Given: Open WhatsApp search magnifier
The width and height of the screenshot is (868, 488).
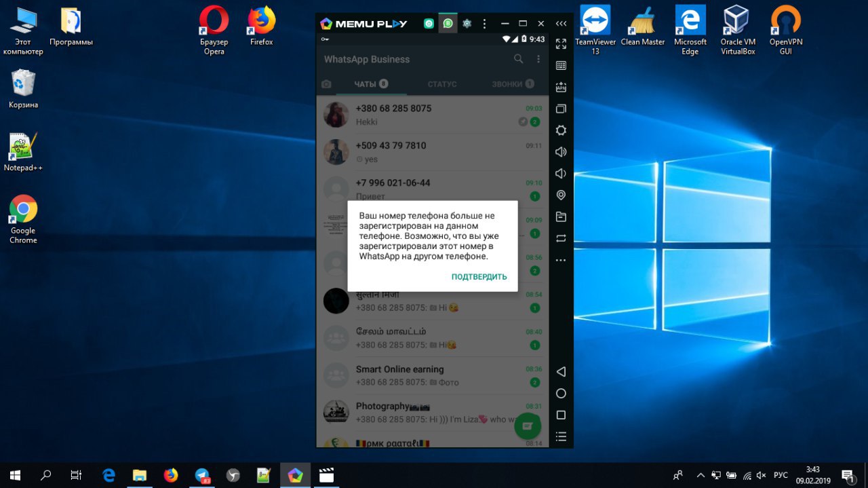Looking at the screenshot, I should coord(518,59).
